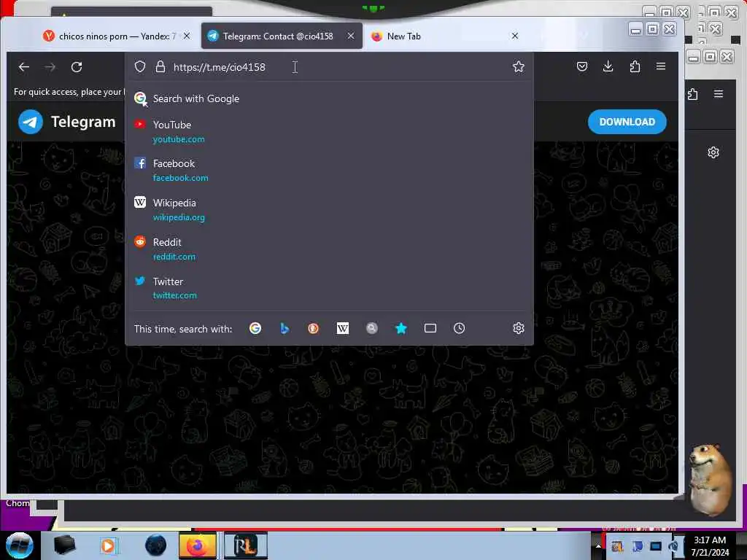This screenshot has width=747, height=560.
Task: Select the Wikipedia suggestion row
Action: tap(329, 210)
